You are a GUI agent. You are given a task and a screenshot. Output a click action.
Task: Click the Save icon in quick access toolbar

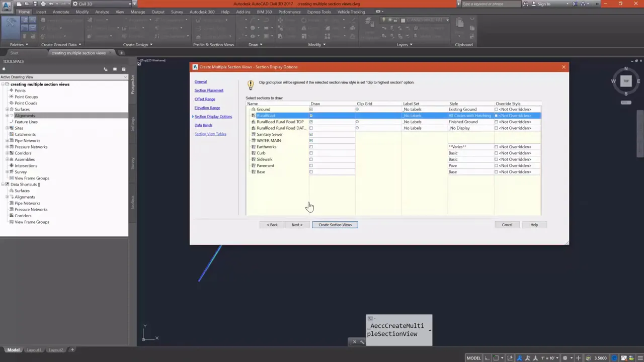[x=35, y=4]
